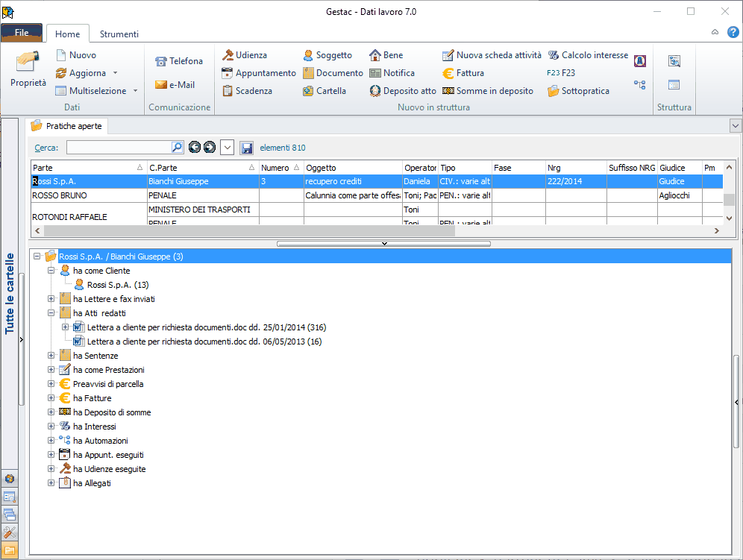Compose an e-Mail from the ribbon

pos(175,85)
